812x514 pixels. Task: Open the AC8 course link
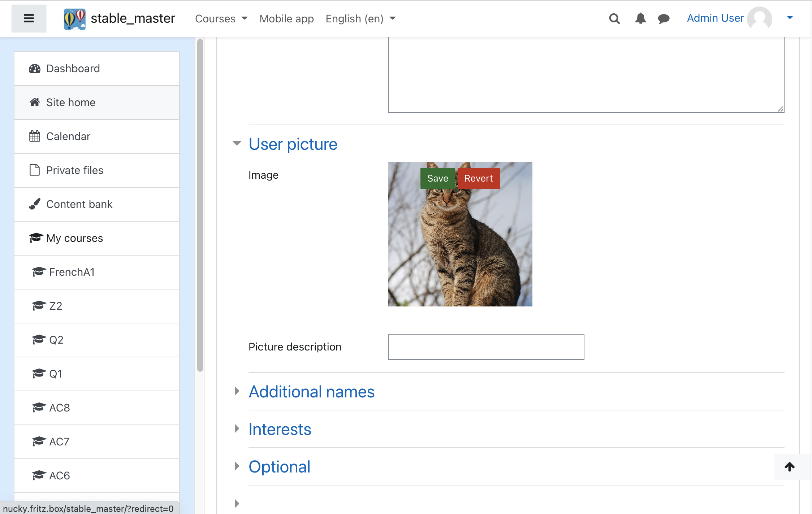pos(97,408)
